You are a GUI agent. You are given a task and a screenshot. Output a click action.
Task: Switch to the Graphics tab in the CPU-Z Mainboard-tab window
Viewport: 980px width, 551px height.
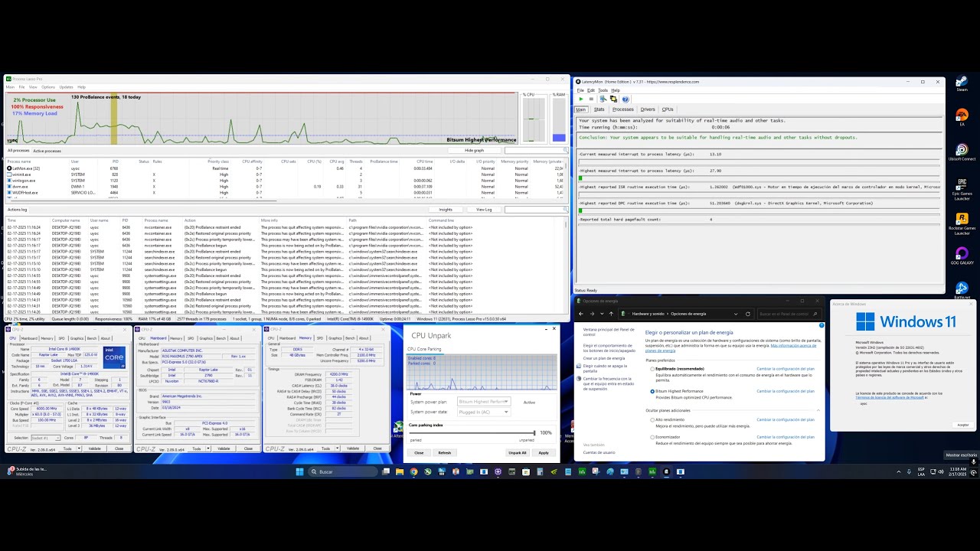pyautogui.click(x=206, y=338)
